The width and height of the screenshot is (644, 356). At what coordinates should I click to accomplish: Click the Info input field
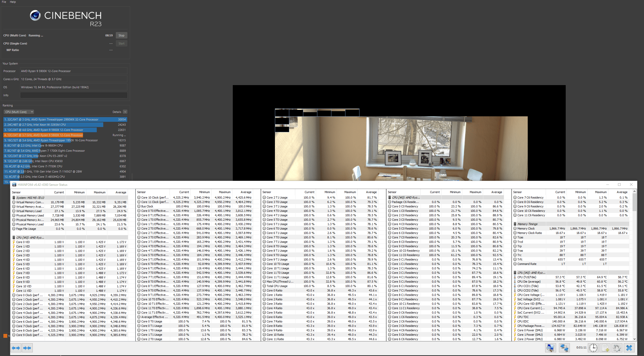tap(74, 95)
